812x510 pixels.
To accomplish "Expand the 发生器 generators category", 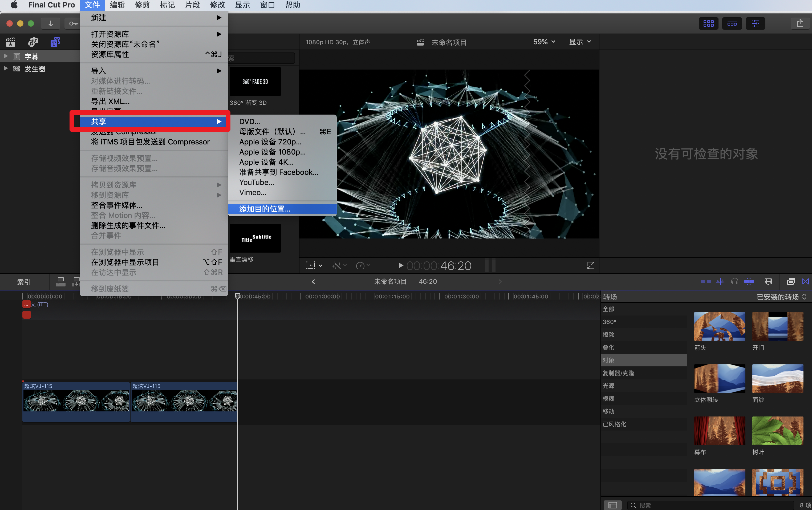I will click(x=6, y=68).
